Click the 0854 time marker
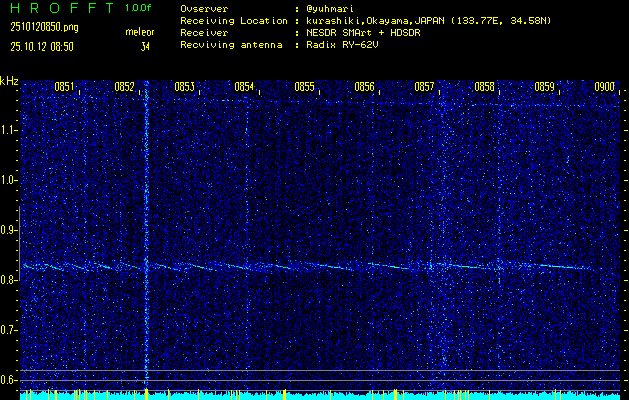Image resolution: width=629 pixels, height=400 pixels. (244, 87)
